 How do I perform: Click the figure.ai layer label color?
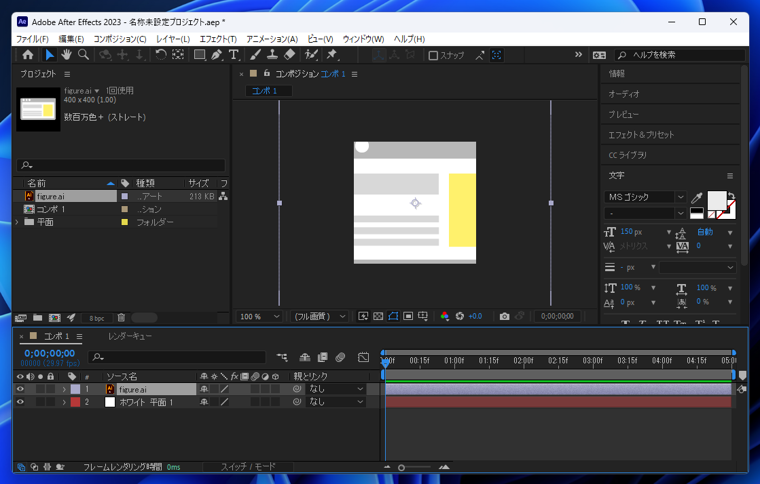75,389
